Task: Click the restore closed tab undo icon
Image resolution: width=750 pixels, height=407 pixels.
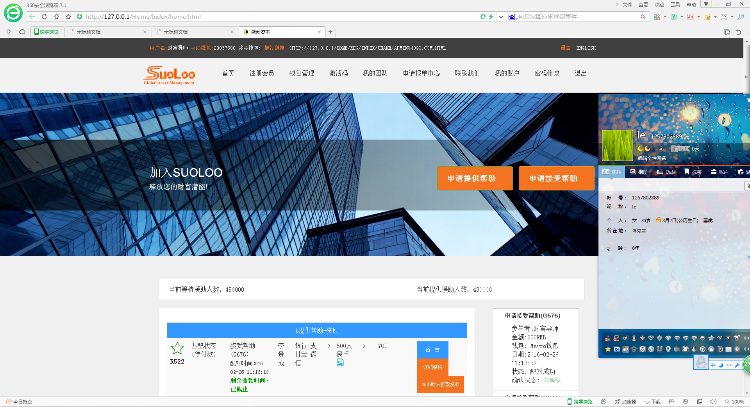Action: tap(739, 32)
